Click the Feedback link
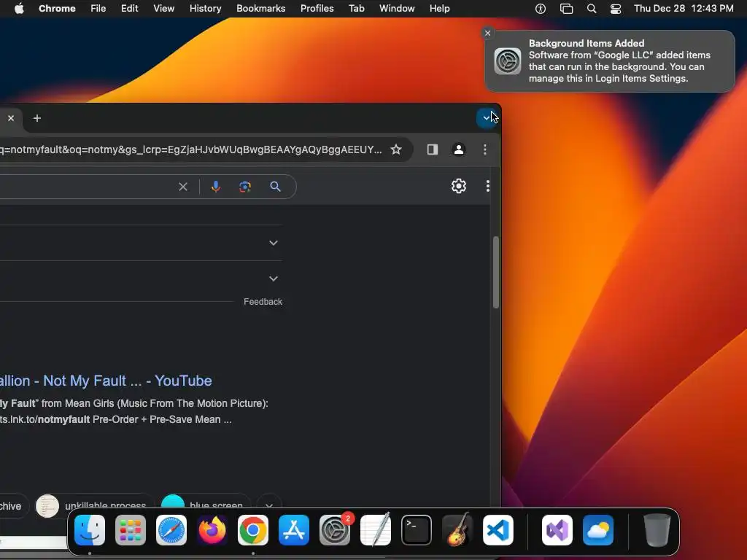This screenshot has height=560, width=747. [263, 302]
